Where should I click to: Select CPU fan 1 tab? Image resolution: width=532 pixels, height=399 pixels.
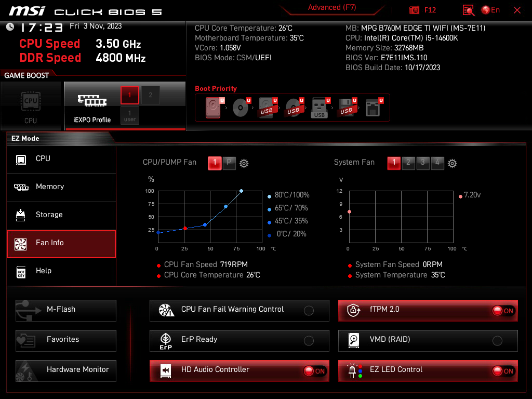pyautogui.click(x=215, y=163)
